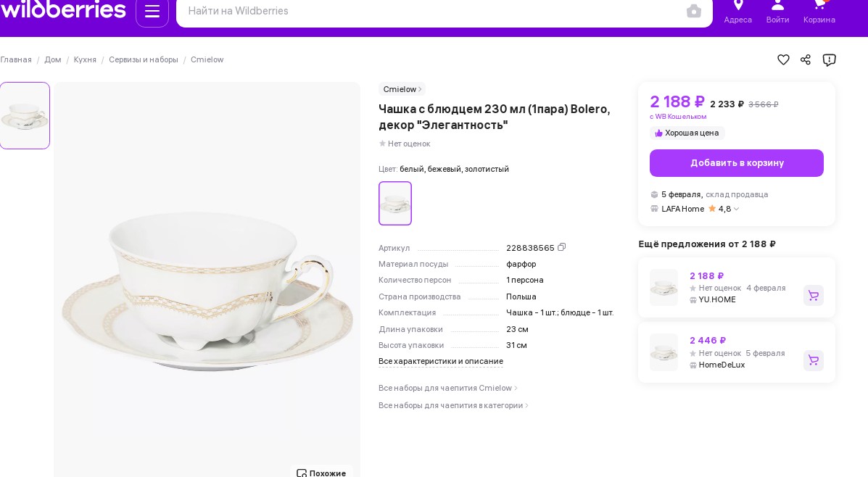The image size is (868, 477).
Task: Click Добавить в корзину button
Action: [736, 163]
